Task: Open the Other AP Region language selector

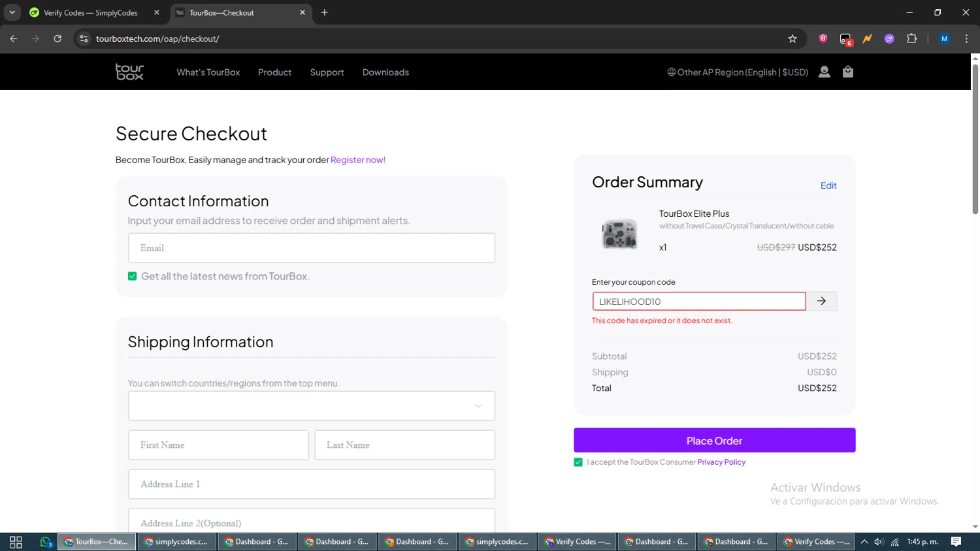Action: click(x=738, y=72)
